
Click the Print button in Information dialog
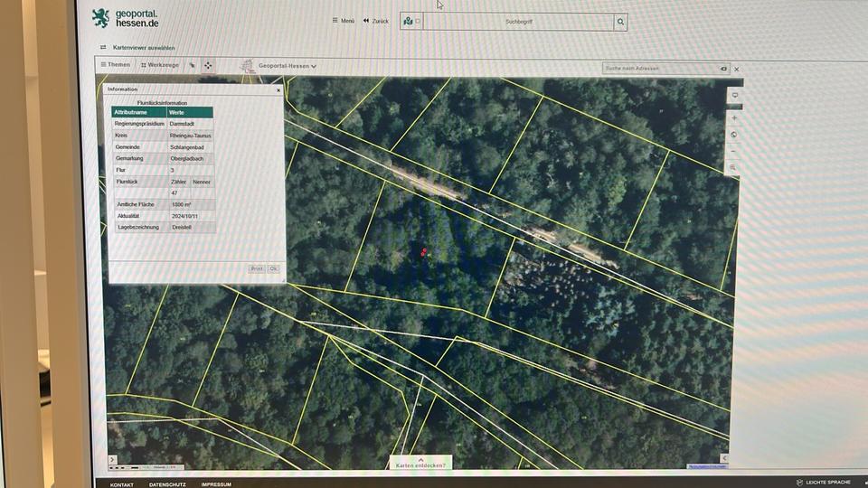[257, 268]
